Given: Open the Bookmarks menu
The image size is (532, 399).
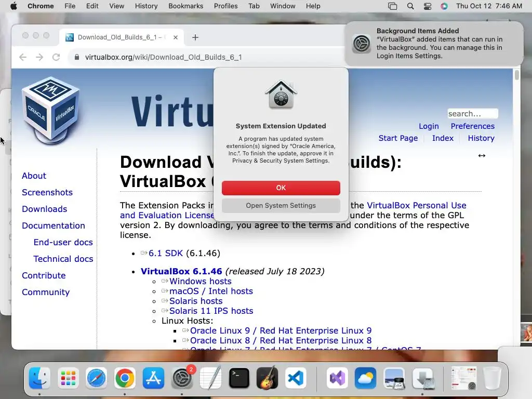Looking at the screenshot, I should click(x=185, y=6).
